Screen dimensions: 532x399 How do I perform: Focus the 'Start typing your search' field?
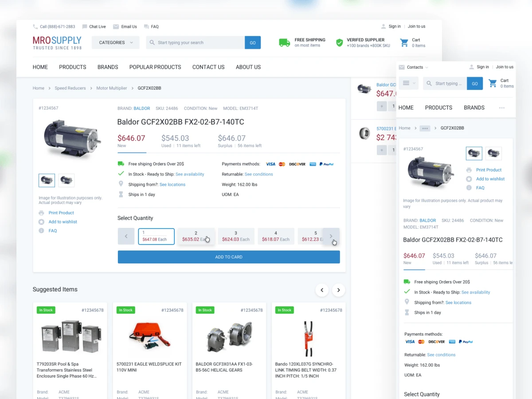click(x=196, y=43)
